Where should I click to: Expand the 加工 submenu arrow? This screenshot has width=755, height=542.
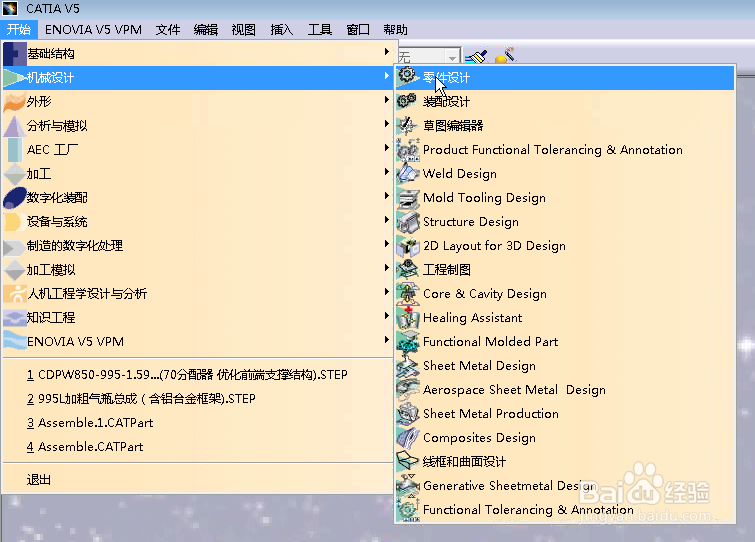coord(387,171)
